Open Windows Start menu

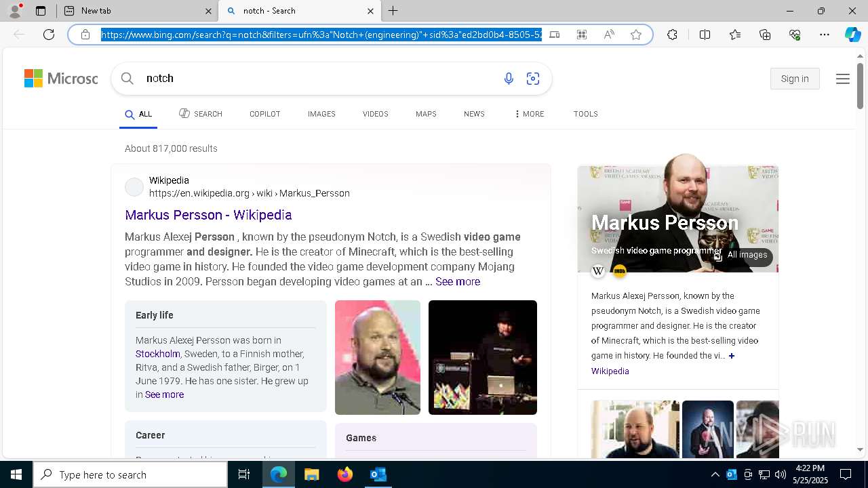tap(16, 474)
